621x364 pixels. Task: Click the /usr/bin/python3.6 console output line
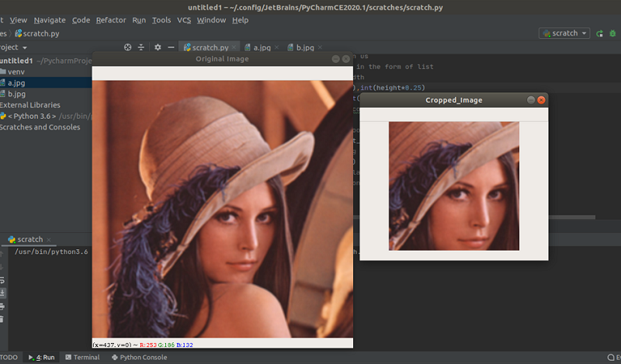[x=51, y=252]
